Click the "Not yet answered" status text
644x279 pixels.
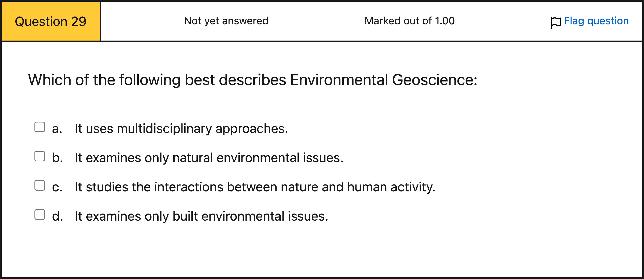[x=226, y=21]
